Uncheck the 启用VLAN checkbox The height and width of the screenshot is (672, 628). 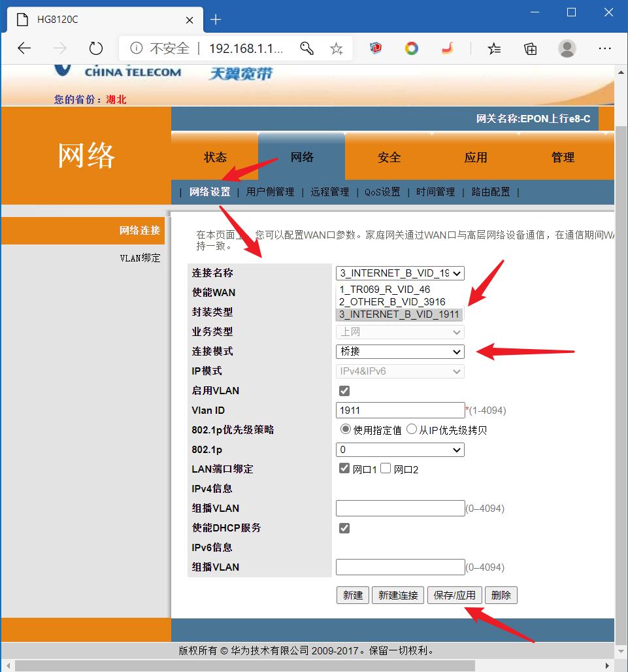pos(344,390)
